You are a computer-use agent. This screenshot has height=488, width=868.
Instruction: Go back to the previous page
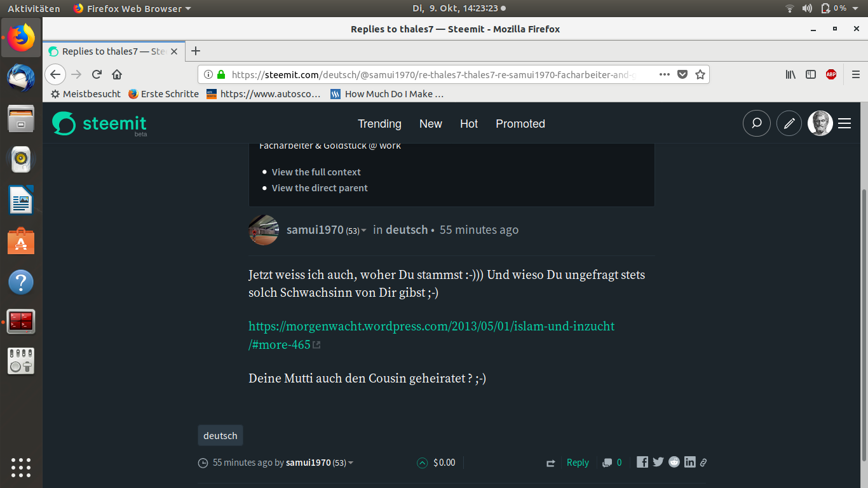click(55, 74)
